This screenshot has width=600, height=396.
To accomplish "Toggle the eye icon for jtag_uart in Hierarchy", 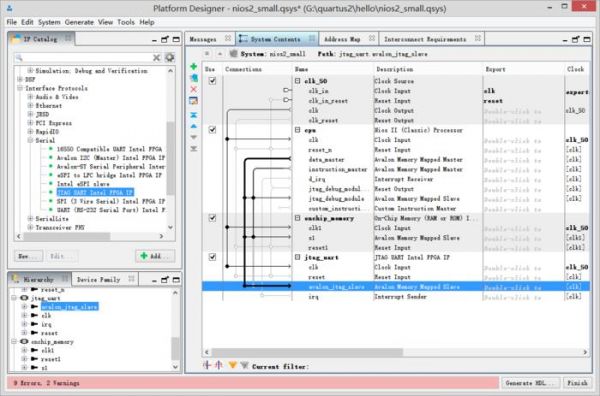I will pyautogui.click(x=24, y=298).
